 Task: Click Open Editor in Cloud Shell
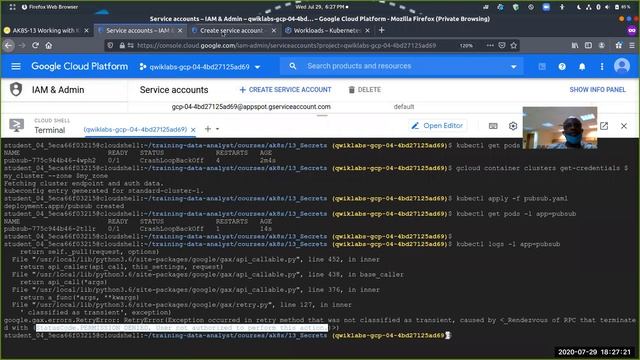(x=437, y=126)
